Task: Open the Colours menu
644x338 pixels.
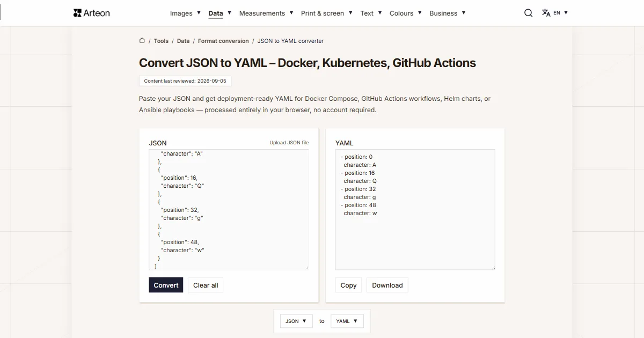Action: pyautogui.click(x=401, y=13)
